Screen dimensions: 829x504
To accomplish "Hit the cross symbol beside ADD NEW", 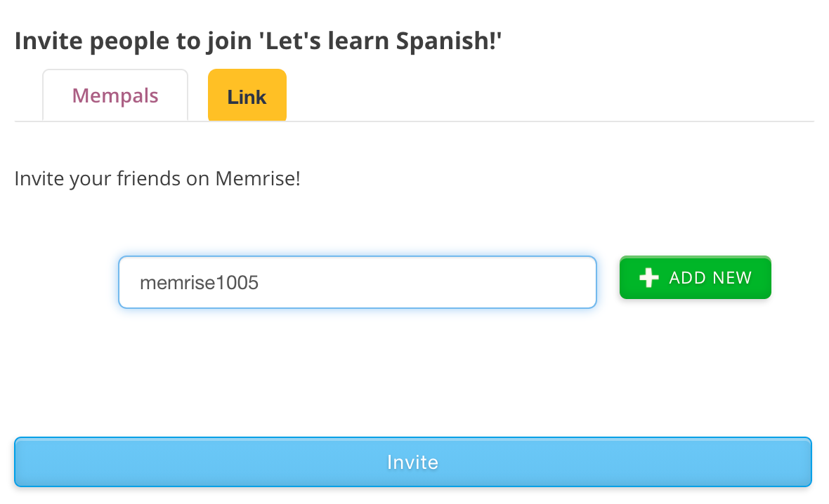I will [649, 278].
